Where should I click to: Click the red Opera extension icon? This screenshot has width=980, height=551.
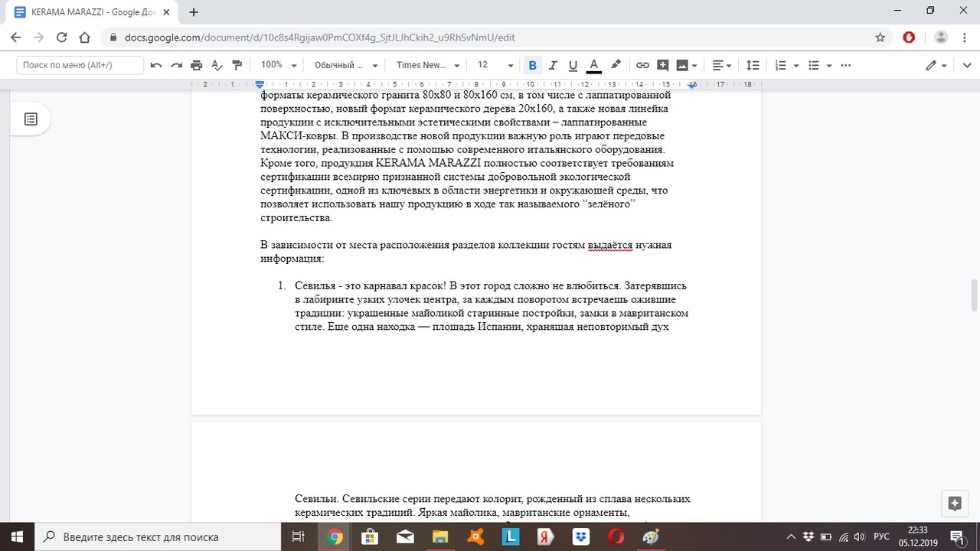909,37
